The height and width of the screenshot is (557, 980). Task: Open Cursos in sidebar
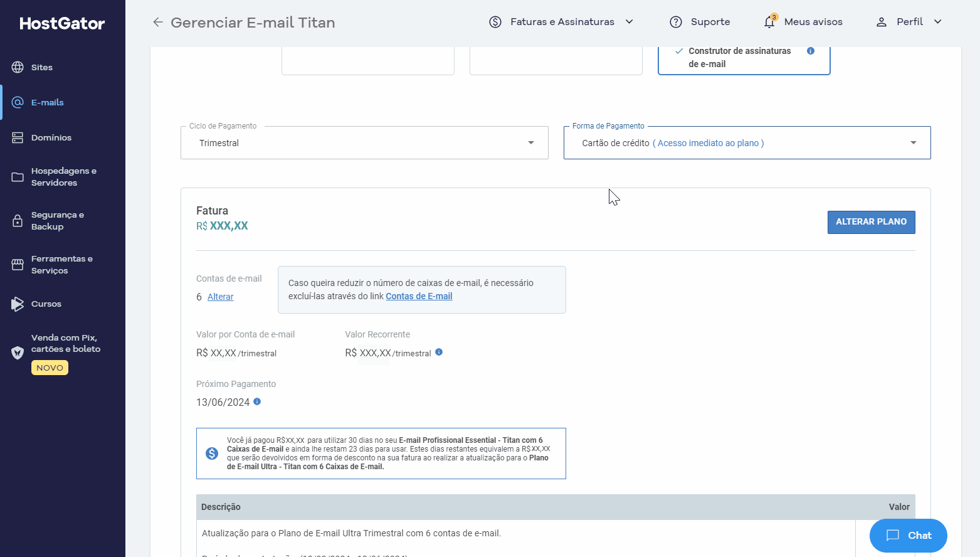63,304
